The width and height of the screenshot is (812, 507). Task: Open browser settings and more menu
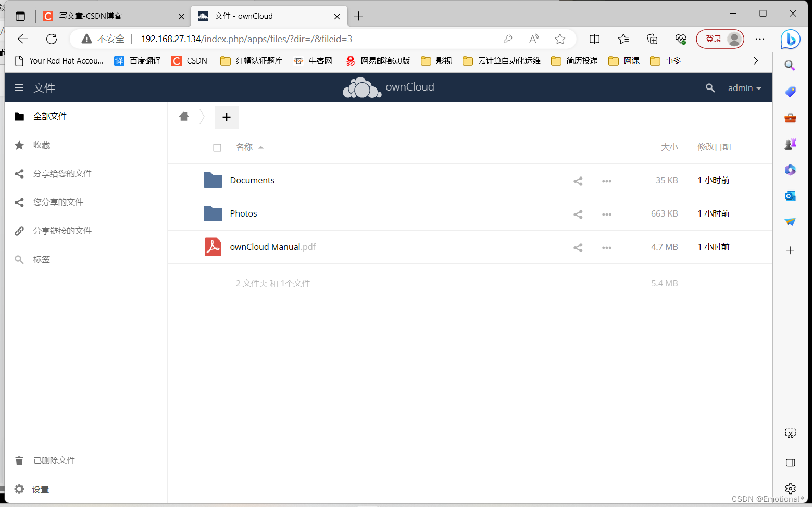760,39
